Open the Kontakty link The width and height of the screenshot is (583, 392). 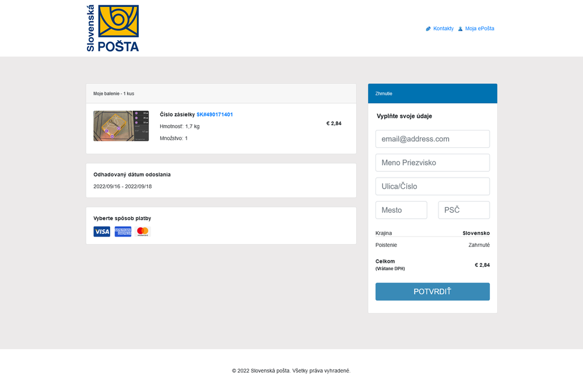tap(443, 29)
